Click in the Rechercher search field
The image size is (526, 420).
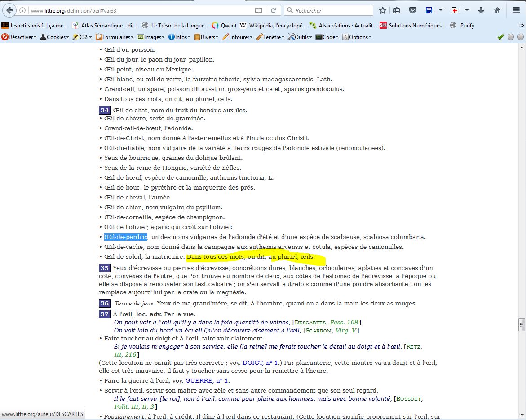point(332,10)
